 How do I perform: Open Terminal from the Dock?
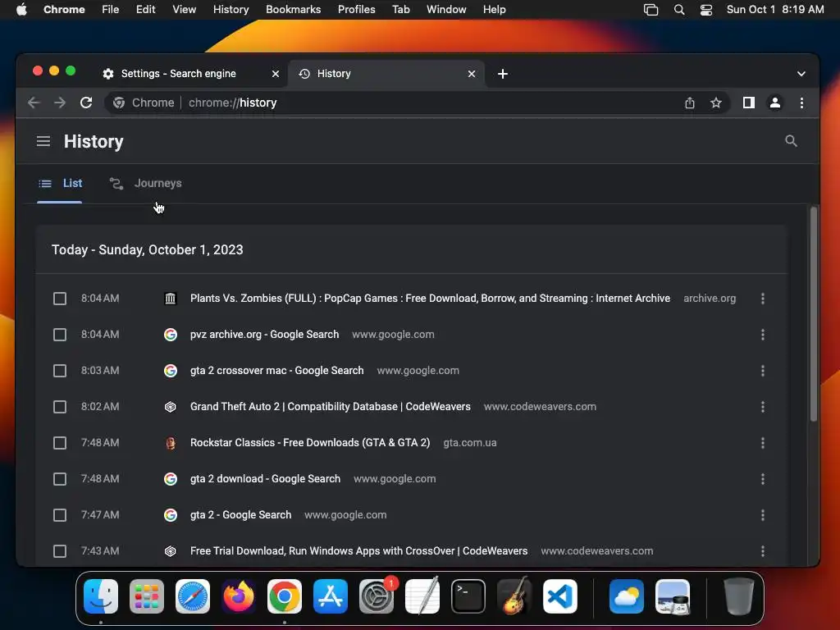(468, 596)
